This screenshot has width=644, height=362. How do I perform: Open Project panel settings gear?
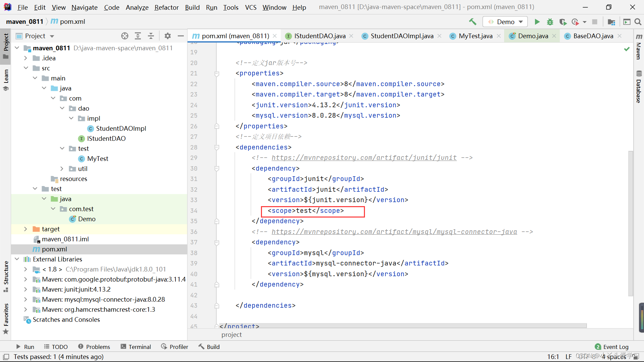click(168, 36)
